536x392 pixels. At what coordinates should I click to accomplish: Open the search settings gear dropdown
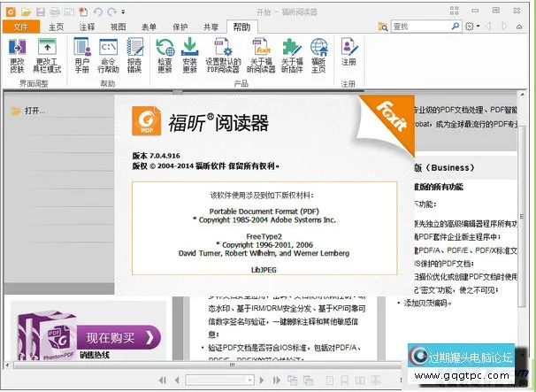click(x=472, y=27)
